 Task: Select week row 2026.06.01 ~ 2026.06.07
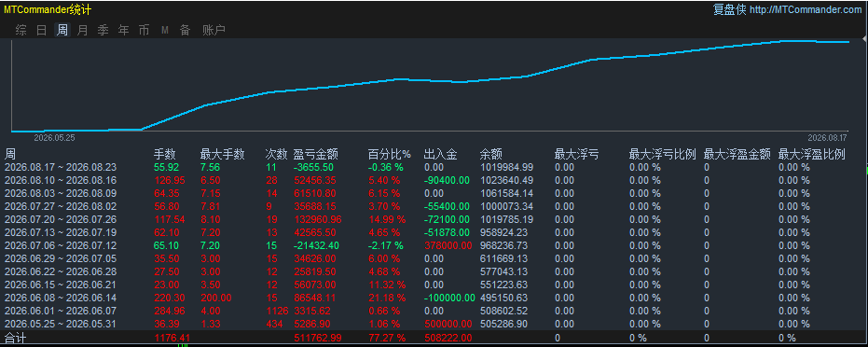434,311
